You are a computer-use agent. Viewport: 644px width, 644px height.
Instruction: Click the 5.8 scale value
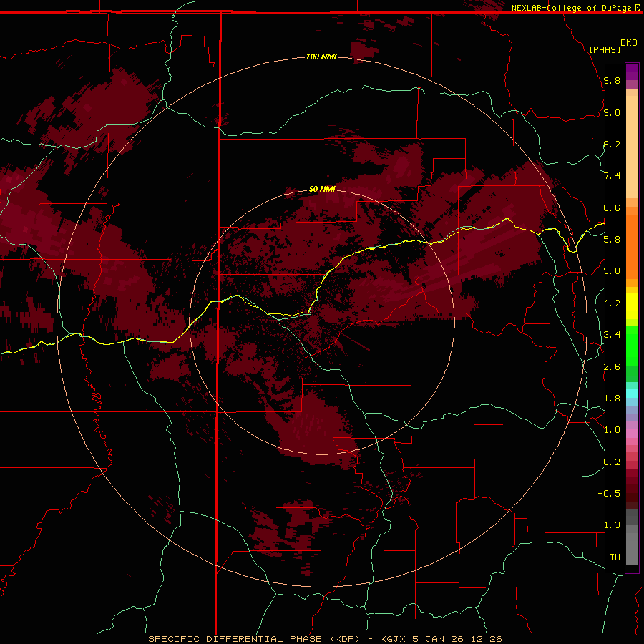[x=612, y=240]
